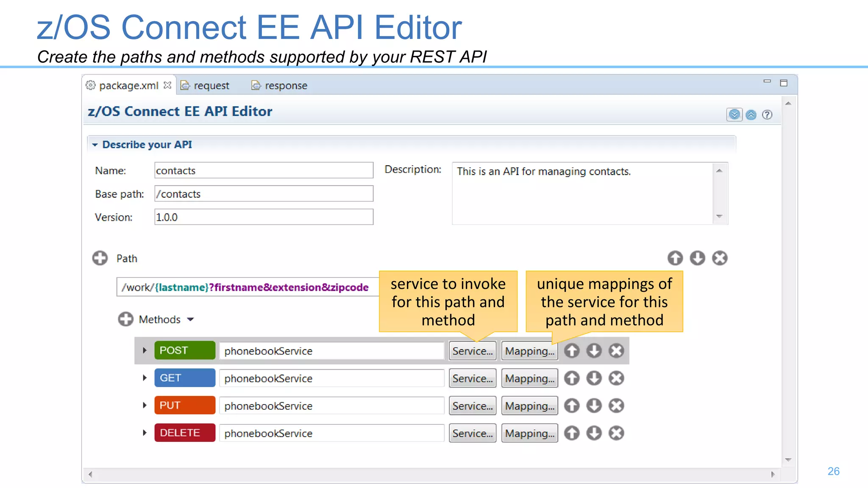The width and height of the screenshot is (868, 488).
Task: Open Service dialog for POST method
Action: [x=473, y=351]
